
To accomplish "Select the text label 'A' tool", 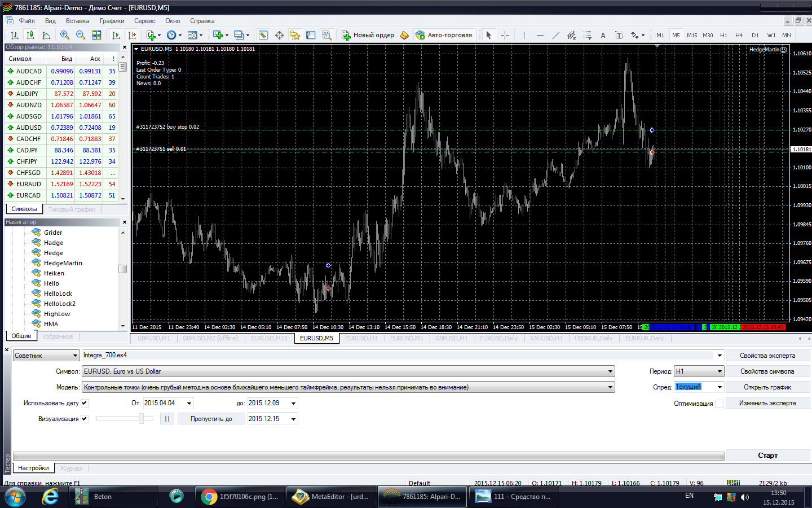I will (603, 35).
